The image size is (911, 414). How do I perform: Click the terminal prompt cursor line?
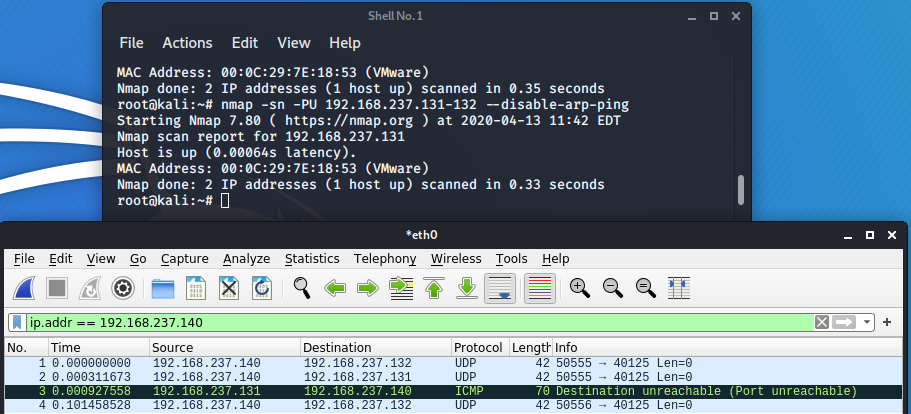(x=173, y=201)
